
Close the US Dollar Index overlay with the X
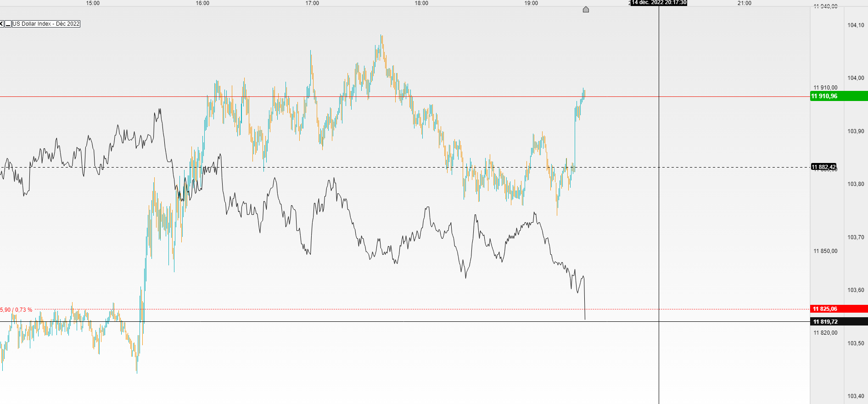[x=2, y=24]
